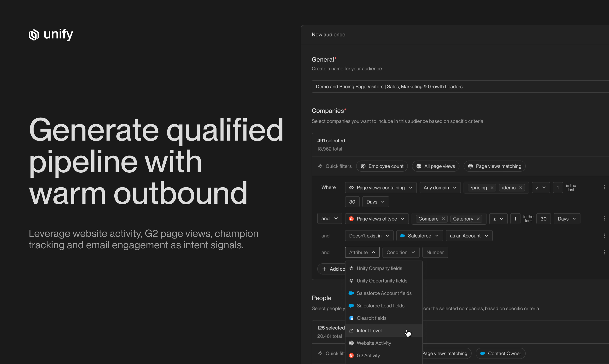Click the globe icon on All page views
The width and height of the screenshot is (609, 364).
pos(419,166)
